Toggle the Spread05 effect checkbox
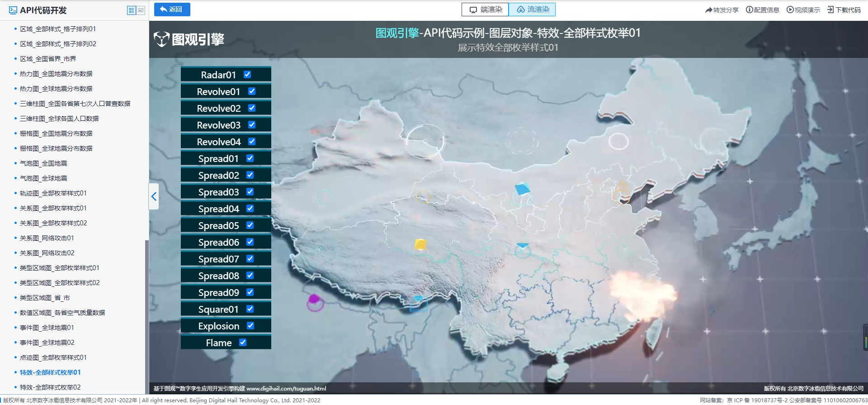 click(250, 225)
